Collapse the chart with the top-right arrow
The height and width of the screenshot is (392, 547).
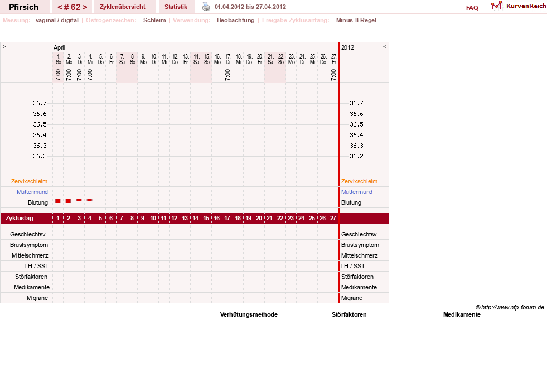pos(385,46)
